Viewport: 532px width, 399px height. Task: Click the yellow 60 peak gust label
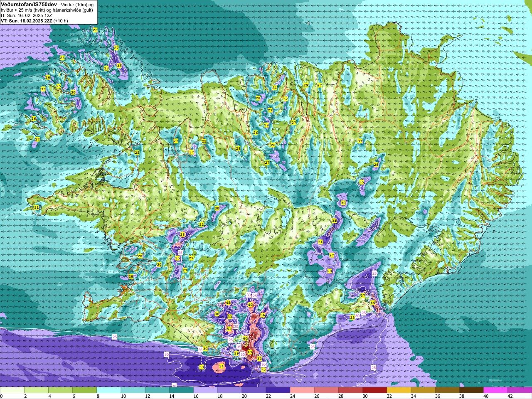pos(245,339)
